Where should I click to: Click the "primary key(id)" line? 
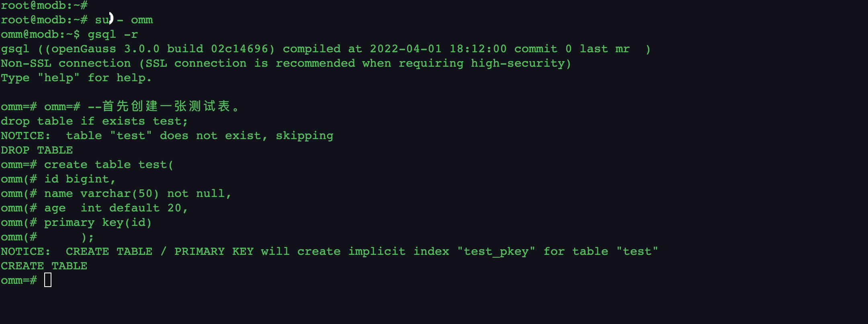click(x=98, y=222)
